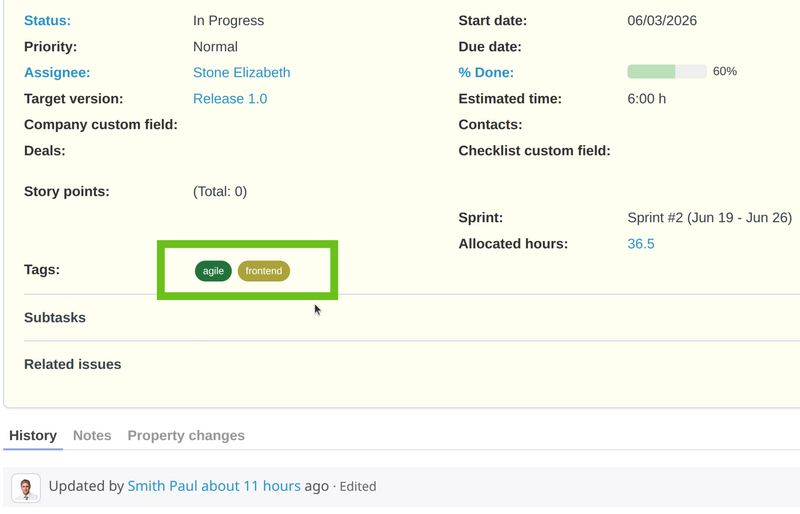
Task: Switch to the History tab
Action: coord(33,435)
